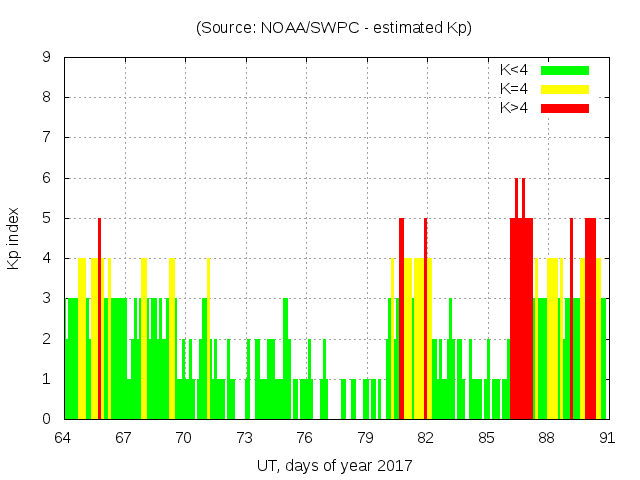Click the yellow K=4 legend swatch
Viewport: 640px width, 480px height.
565,89
